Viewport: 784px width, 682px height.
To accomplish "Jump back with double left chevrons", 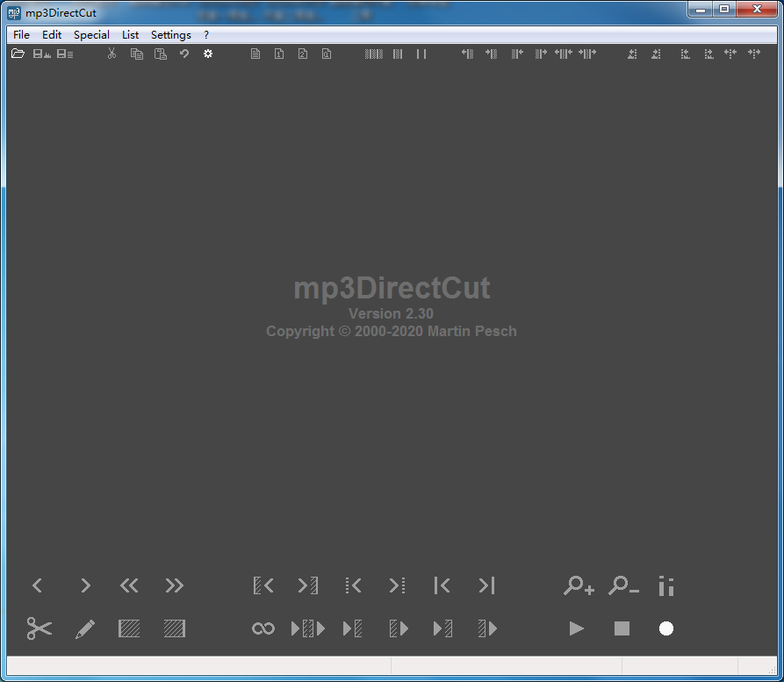I will tap(129, 585).
